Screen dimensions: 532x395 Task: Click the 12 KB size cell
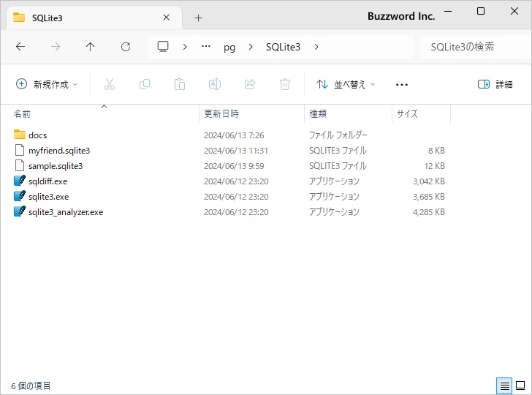[434, 166]
